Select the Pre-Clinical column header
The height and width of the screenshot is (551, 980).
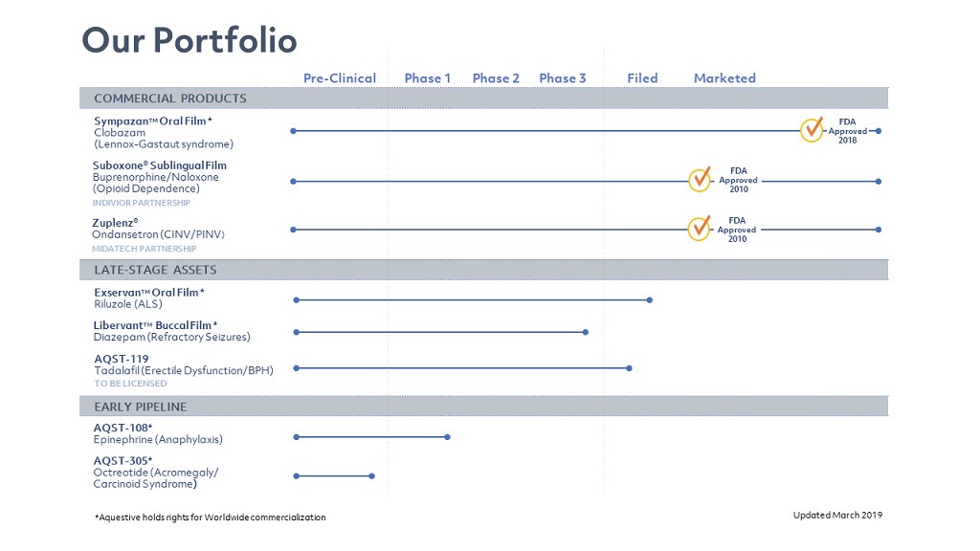pos(340,78)
